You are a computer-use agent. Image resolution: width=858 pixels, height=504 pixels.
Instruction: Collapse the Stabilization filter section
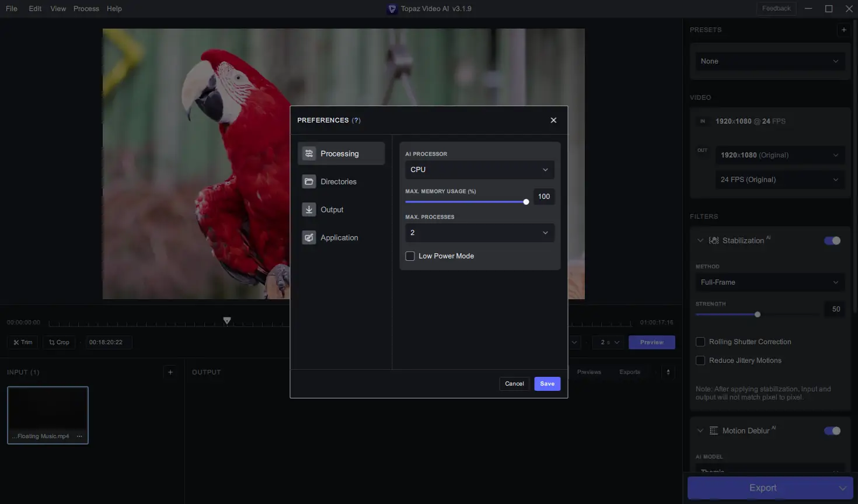pos(700,240)
